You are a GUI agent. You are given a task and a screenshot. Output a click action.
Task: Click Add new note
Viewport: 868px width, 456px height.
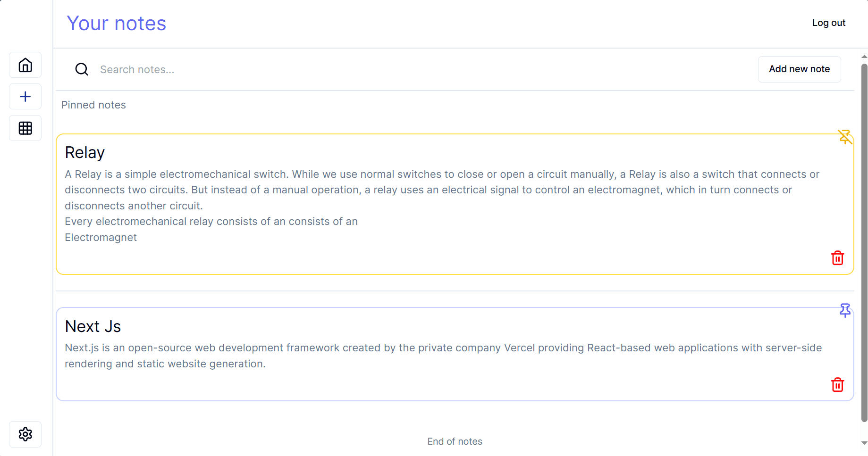(x=799, y=69)
